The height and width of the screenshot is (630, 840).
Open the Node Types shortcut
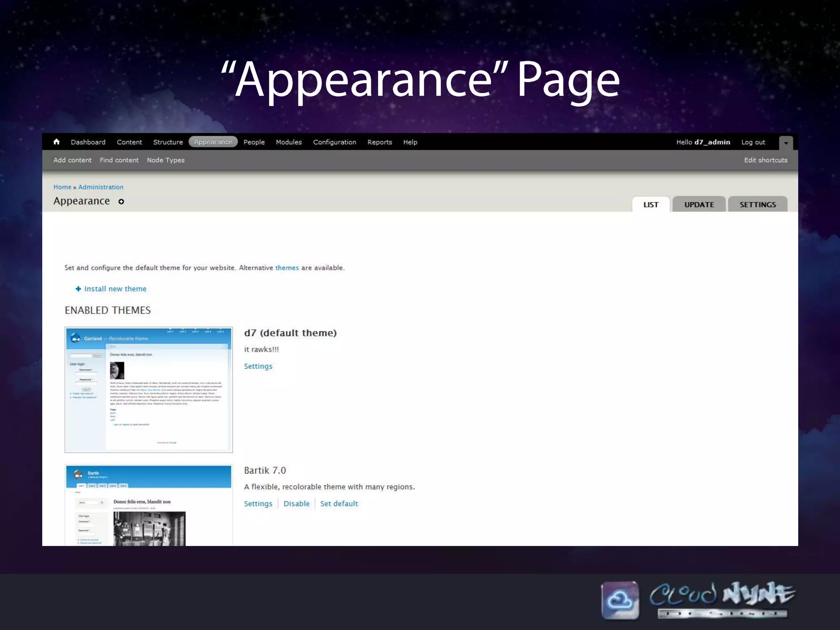[166, 160]
